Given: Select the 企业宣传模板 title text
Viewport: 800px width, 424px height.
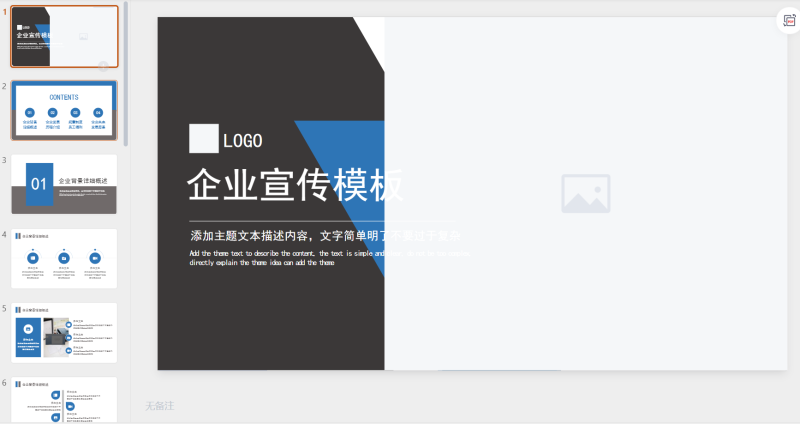Looking at the screenshot, I should (295, 185).
